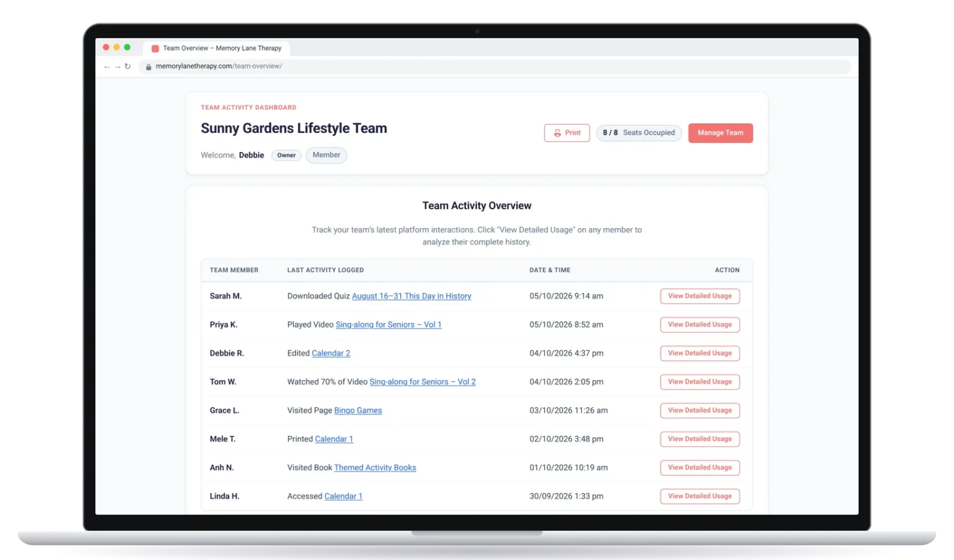
Task: View detailed usage for Mele T.
Action: [700, 439]
